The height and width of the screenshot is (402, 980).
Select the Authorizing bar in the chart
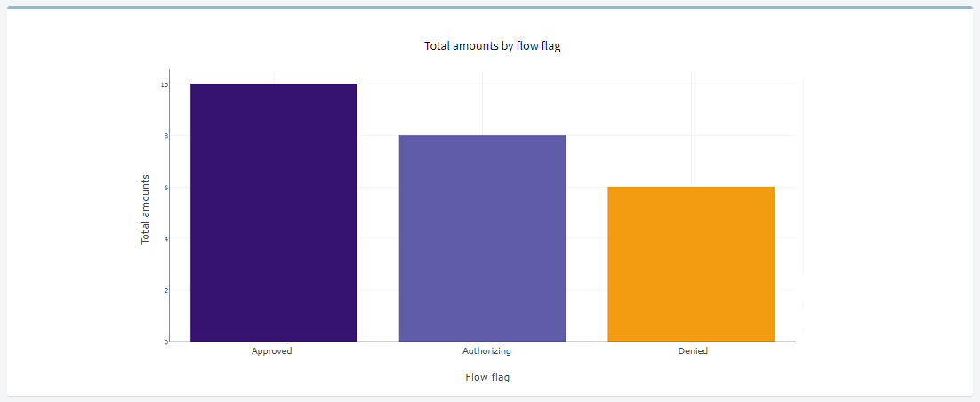483,238
